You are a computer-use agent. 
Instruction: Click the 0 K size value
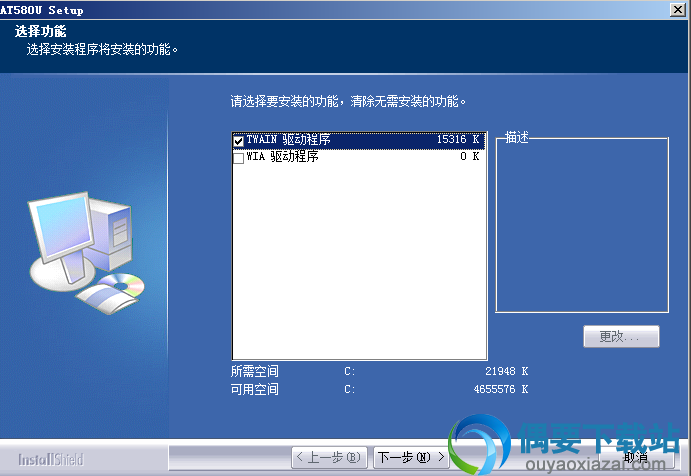tap(470, 156)
